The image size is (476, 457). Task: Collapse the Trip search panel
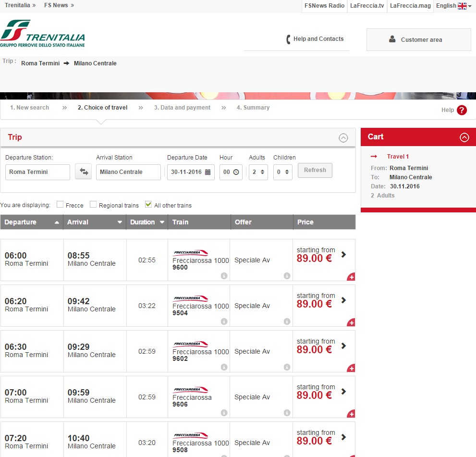click(343, 138)
